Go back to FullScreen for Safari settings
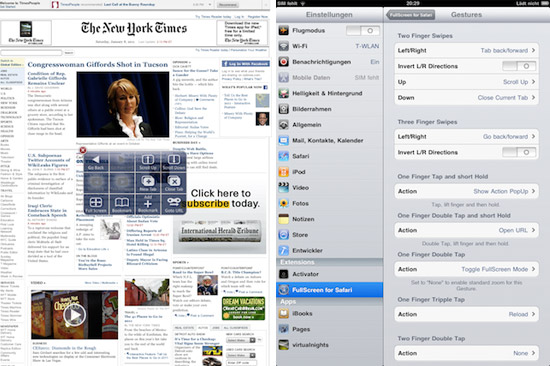Image resolution: width=550 pixels, height=366 pixels. (411, 15)
